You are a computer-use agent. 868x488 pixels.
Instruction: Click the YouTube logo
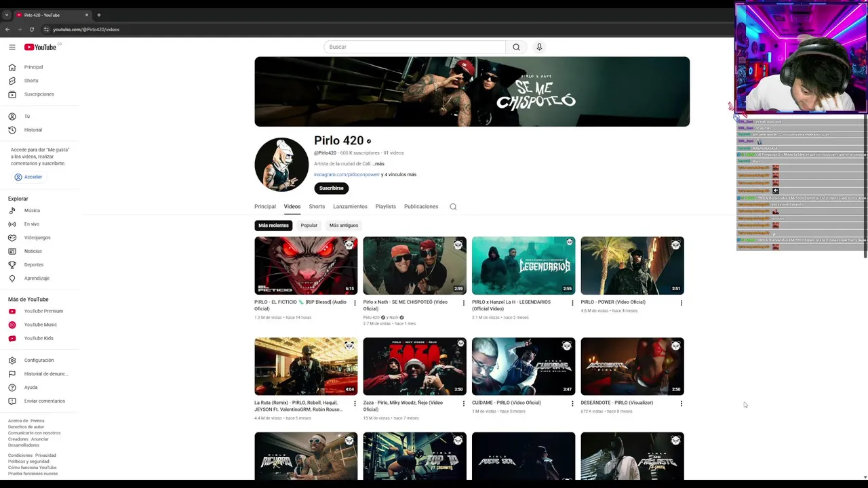click(x=41, y=47)
